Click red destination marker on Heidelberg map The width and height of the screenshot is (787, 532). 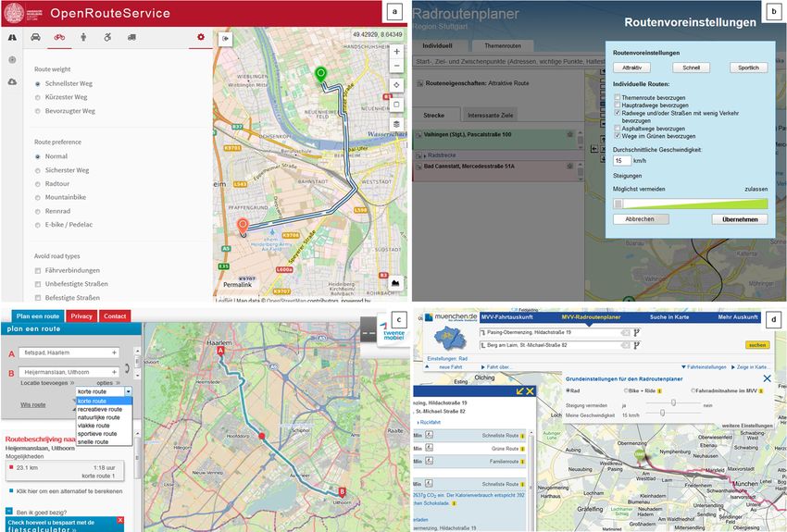[x=243, y=227]
